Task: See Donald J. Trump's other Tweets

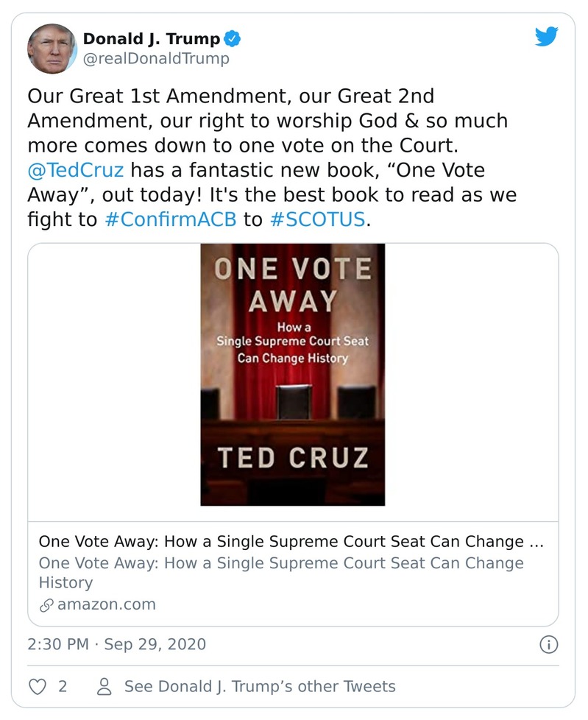Action: [x=260, y=686]
